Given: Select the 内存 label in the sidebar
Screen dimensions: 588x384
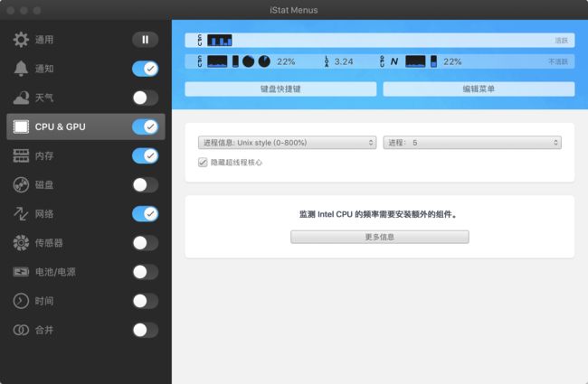Looking at the screenshot, I should tap(44, 155).
